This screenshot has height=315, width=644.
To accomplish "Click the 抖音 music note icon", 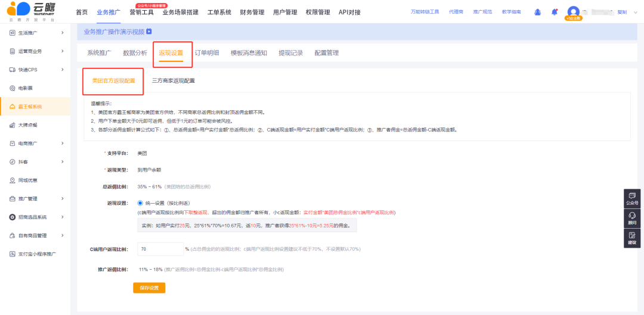I will coord(12,161).
